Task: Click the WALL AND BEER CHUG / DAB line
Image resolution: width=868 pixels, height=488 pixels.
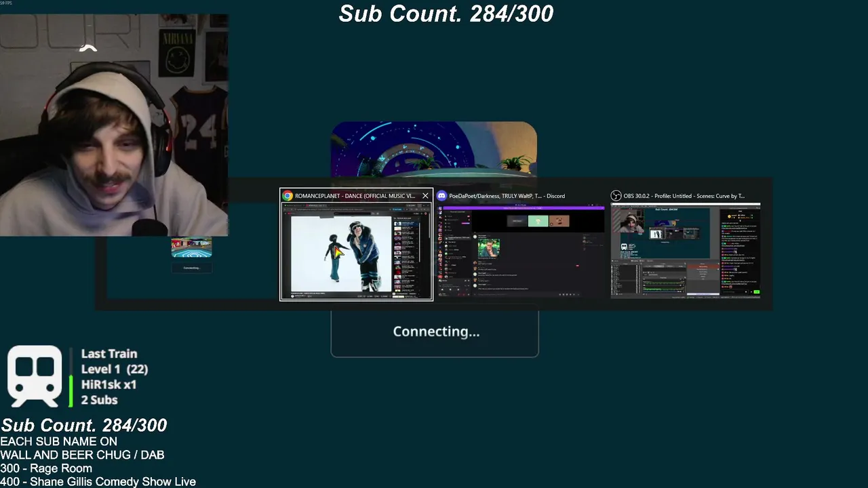Action: click(x=82, y=455)
